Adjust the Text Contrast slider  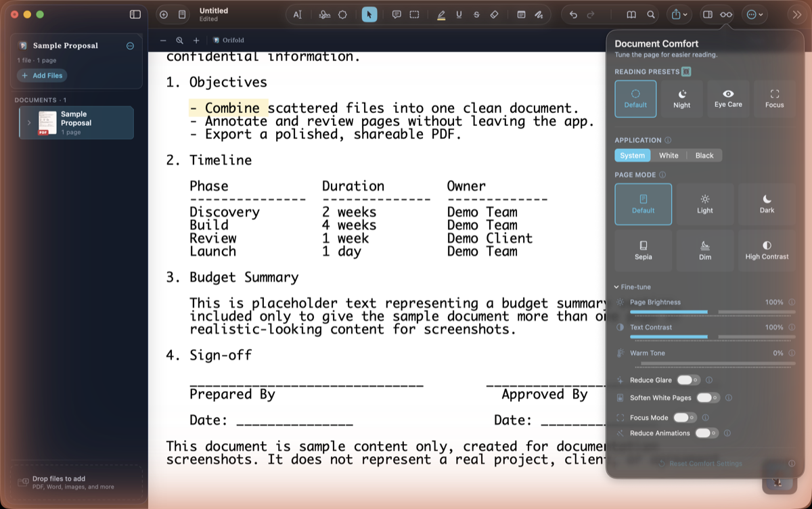point(712,336)
